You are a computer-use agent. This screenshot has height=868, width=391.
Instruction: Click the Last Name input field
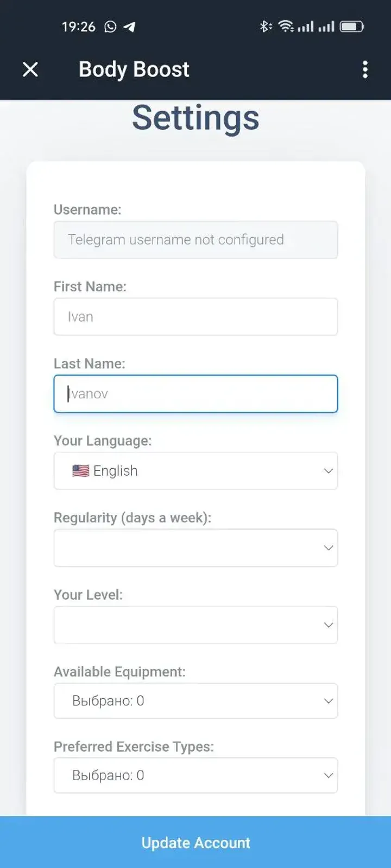click(195, 394)
